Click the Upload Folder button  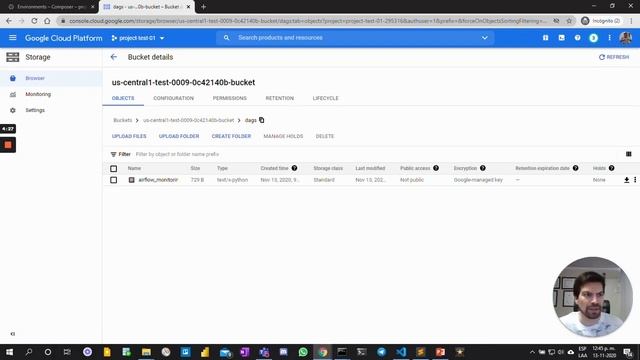click(x=179, y=136)
